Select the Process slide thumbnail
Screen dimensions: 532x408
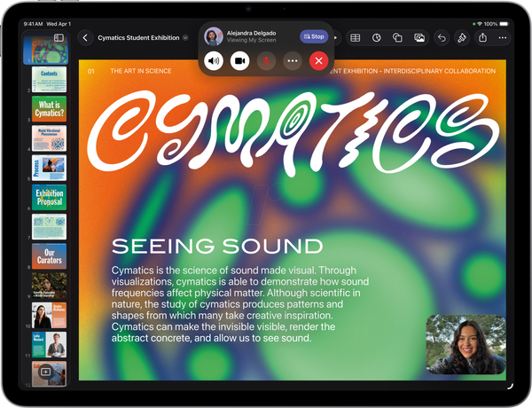(x=49, y=168)
